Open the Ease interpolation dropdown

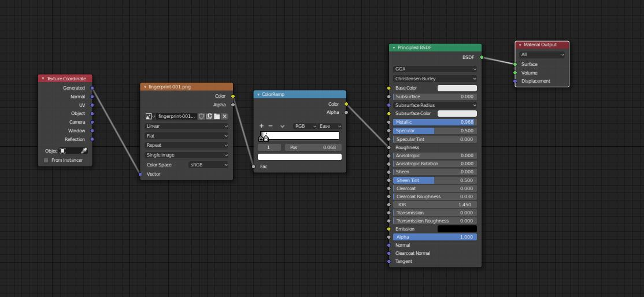pyautogui.click(x=330, y=126)
